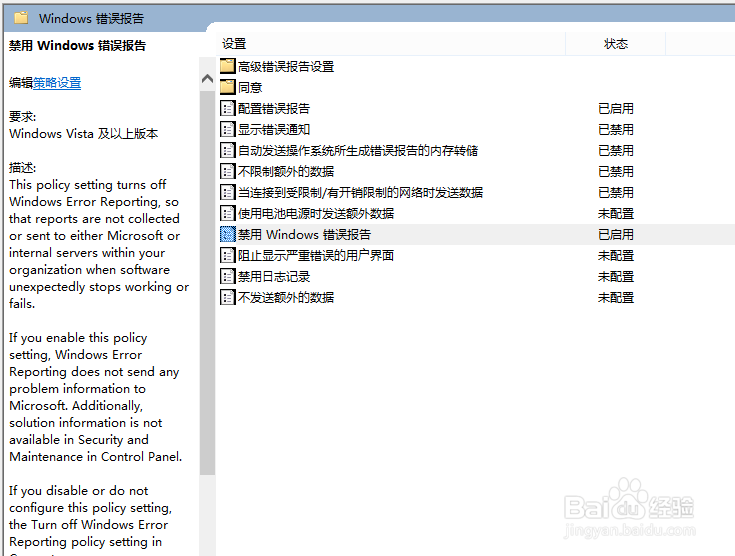Click the policy icon beside 禁用日志记录
Image resolution: width=735 pixels, height=556 pixels.
pos(227,276)
